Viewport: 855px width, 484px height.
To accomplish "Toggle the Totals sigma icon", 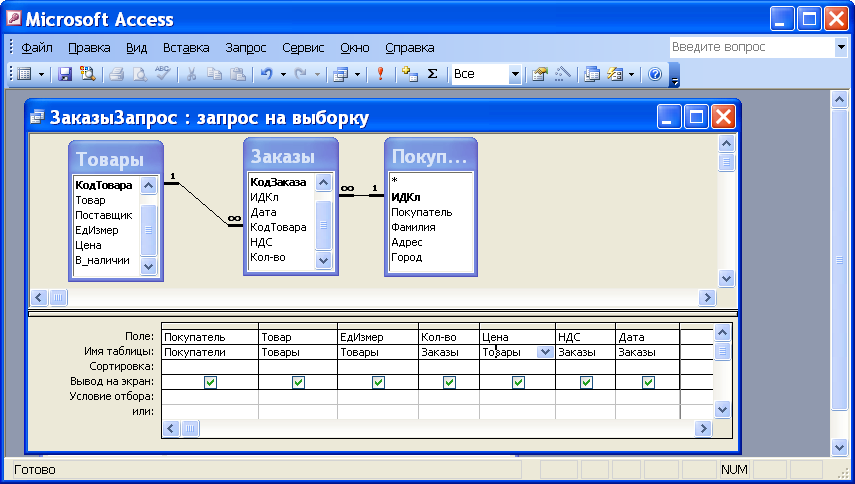I will pyautogui.click(x=432, y=74).
